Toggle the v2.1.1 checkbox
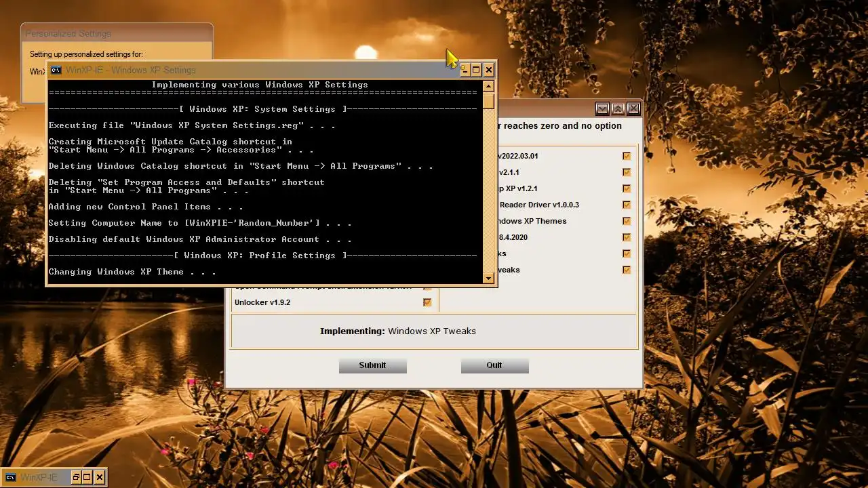868x488 pixels. (x=627, y=172)
